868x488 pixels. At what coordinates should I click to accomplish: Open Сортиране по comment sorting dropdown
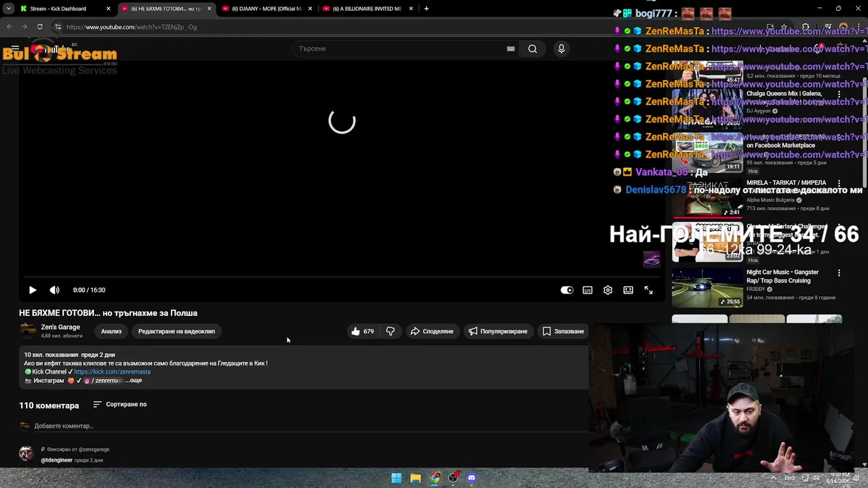tap(120, 405)
